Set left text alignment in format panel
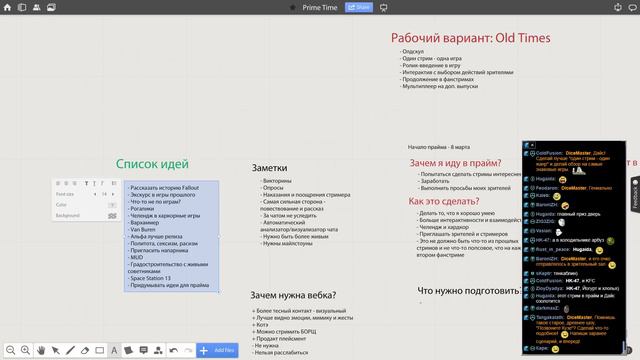The height and width of the screenshot is (360, 640). click(x=58, y=183)
